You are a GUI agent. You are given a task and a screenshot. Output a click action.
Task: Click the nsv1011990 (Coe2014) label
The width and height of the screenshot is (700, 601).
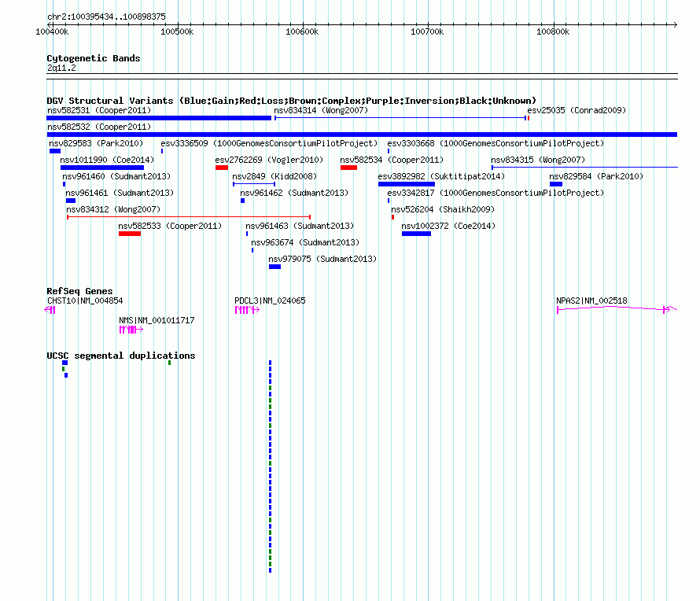coord(107,160)
